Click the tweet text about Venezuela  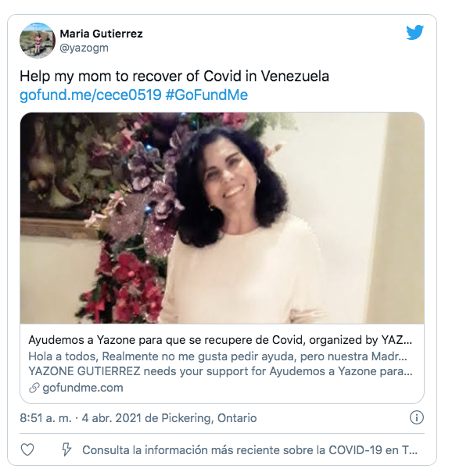coord(174,76)
